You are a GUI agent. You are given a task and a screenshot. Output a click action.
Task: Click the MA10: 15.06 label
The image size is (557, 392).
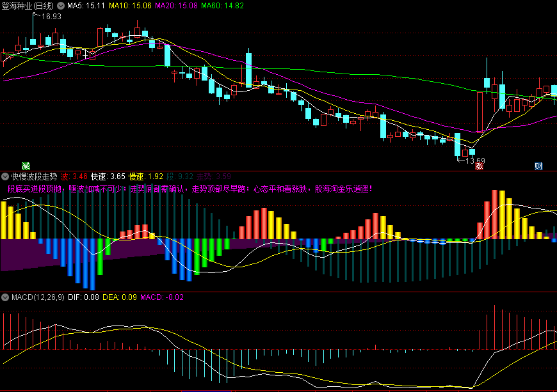[130, 6]
